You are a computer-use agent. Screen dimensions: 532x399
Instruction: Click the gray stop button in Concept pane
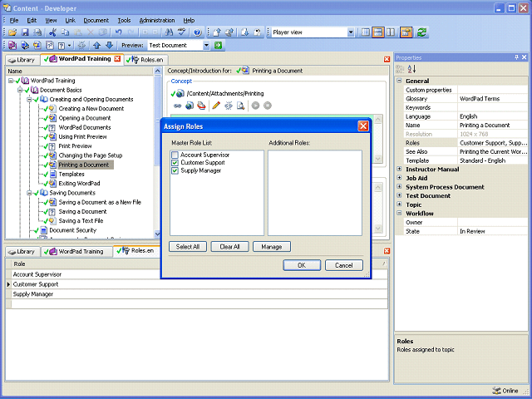tap(268, 106)
